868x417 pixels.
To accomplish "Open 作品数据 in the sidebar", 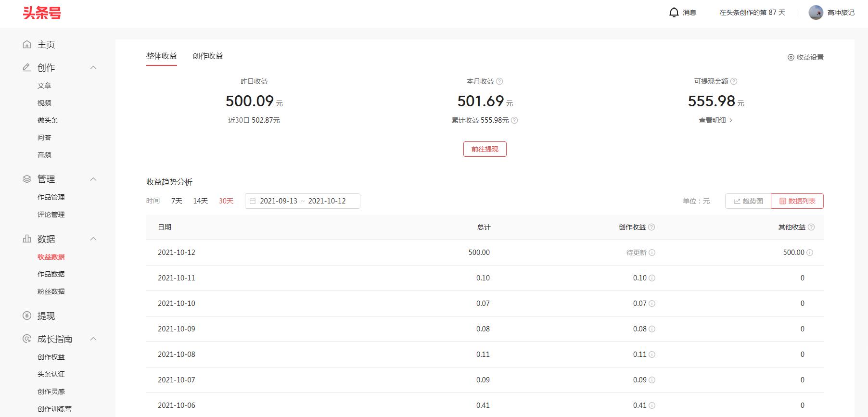I will click(x=51, y=274).
